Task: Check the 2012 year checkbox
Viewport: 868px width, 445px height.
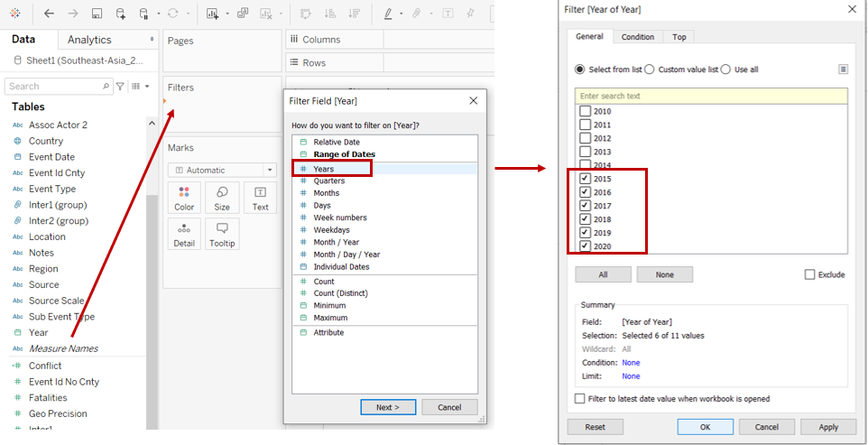Action: coord(585,138)
